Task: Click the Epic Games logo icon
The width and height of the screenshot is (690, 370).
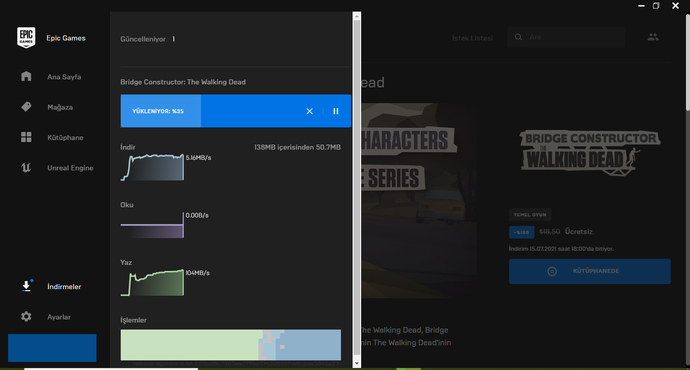Action: tap(26, 37)
